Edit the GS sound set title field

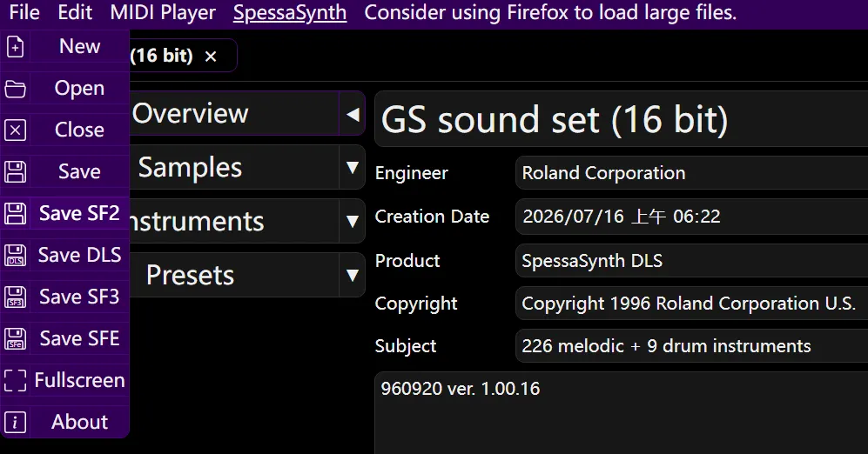coord(621,119)
